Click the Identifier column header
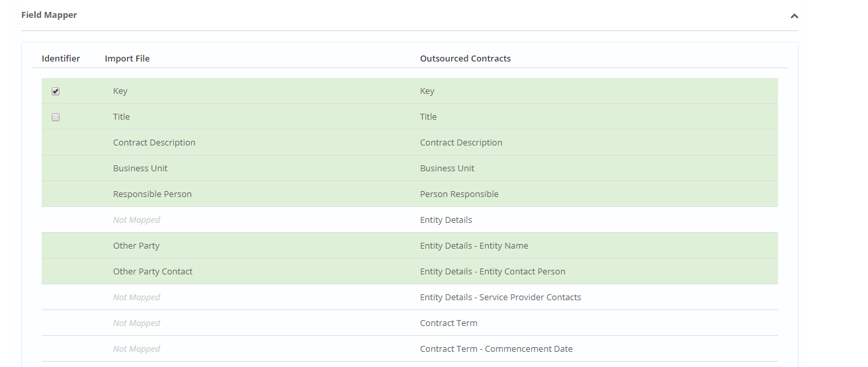 click(61, 59)
